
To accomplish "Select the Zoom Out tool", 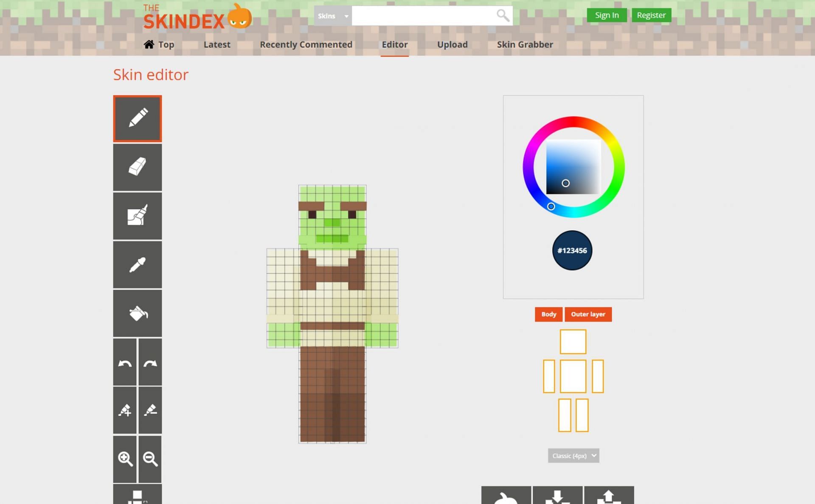I will tap(150, 458).
